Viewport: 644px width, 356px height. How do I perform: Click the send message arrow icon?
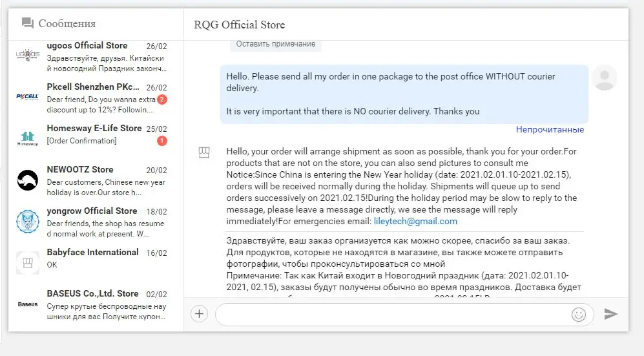coord(610,314)
